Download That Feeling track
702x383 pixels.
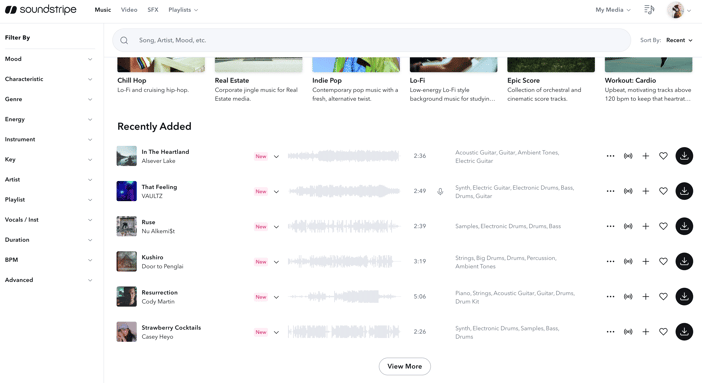[x=684, y=191]
